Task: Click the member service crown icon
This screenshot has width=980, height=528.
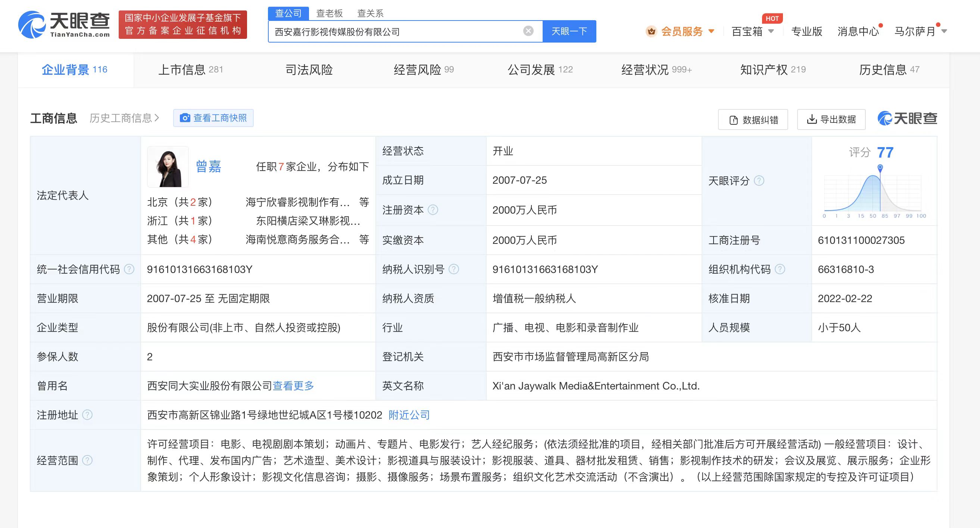Action: pos(651,31)
